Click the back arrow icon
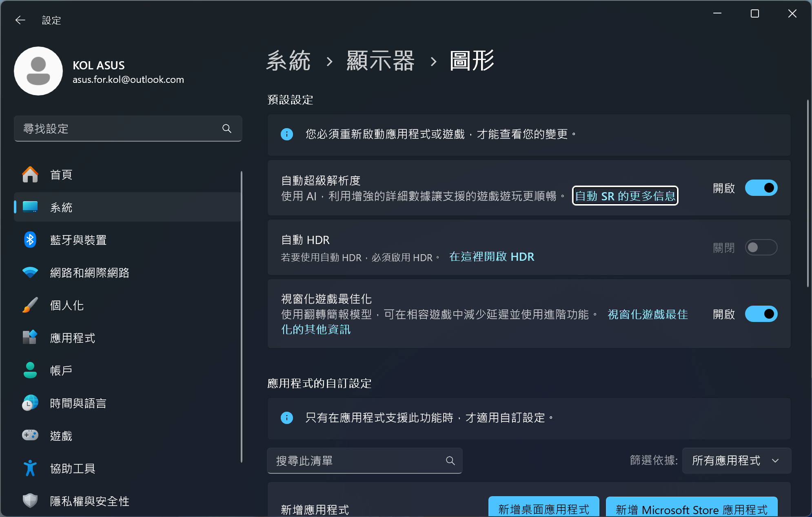 20,20
